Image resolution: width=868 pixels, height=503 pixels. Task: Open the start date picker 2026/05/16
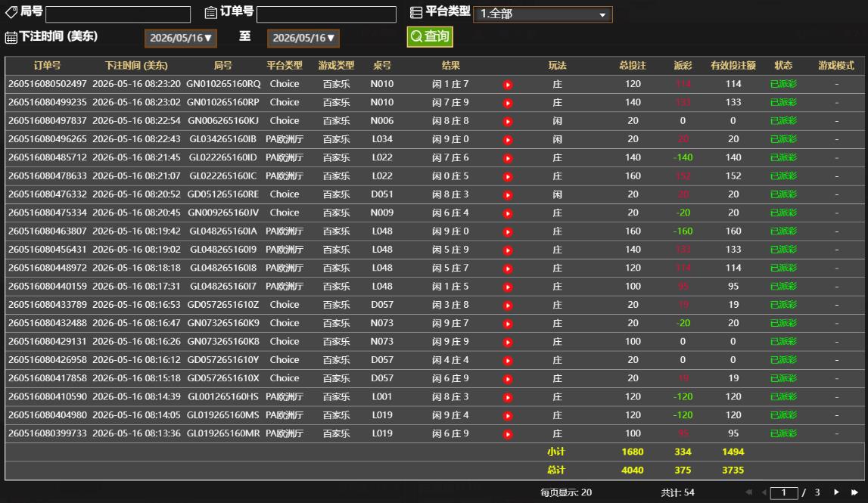pyautogui.click(x=180, y=38)
